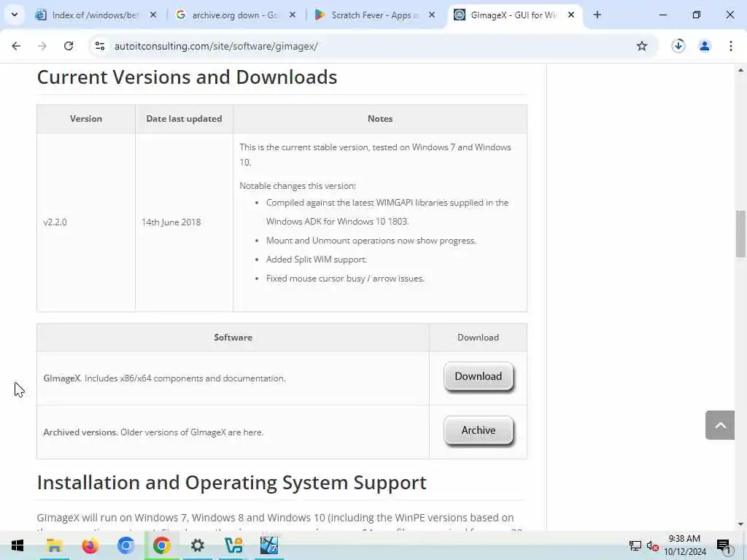Close the Scratch Fever tab
This screenshot has height=560, width=747.
(432, 15)
